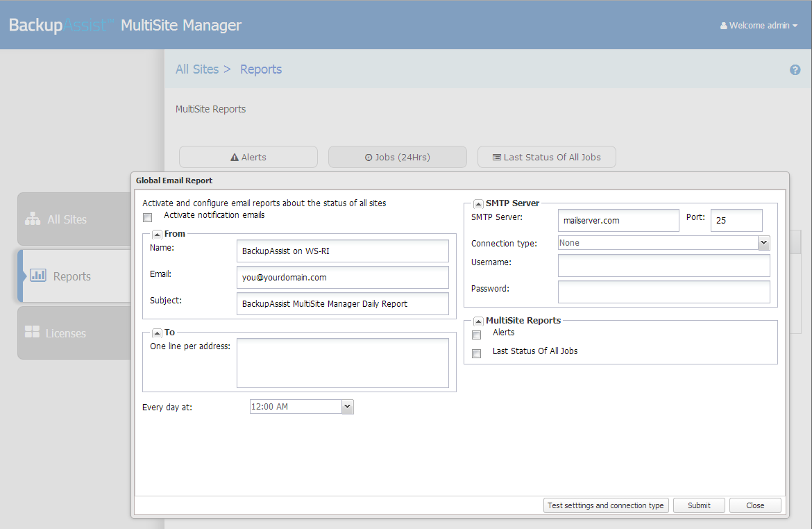
Task: Click the From Email input field
Action: [x=343, y=277]
